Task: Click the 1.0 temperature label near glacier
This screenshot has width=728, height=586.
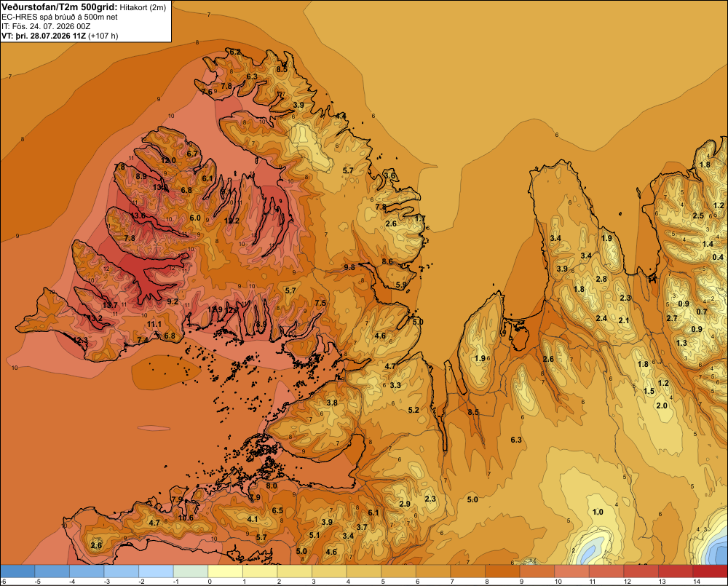Action: pos(598,512)
